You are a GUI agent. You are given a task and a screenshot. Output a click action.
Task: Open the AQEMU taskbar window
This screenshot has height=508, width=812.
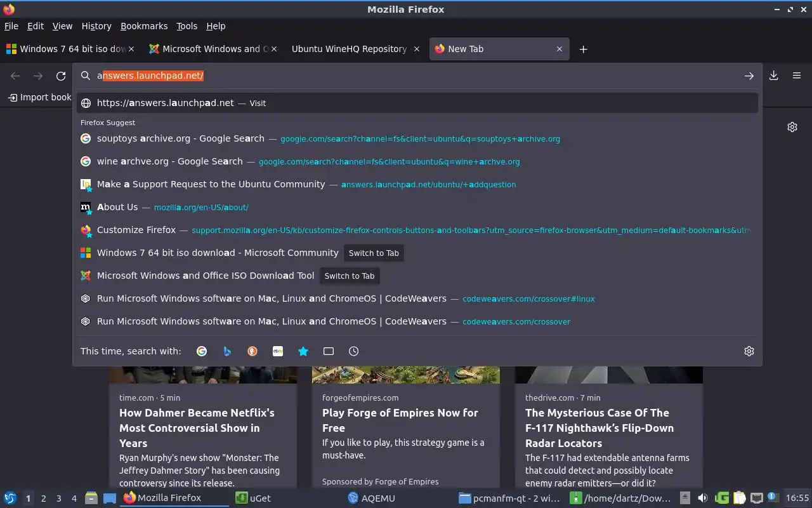(x=400, y=498)
